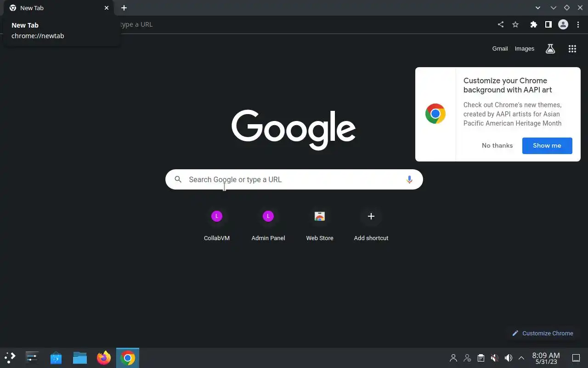
Task: Open the Extensions puzzle icon
Action: [533, 24]
